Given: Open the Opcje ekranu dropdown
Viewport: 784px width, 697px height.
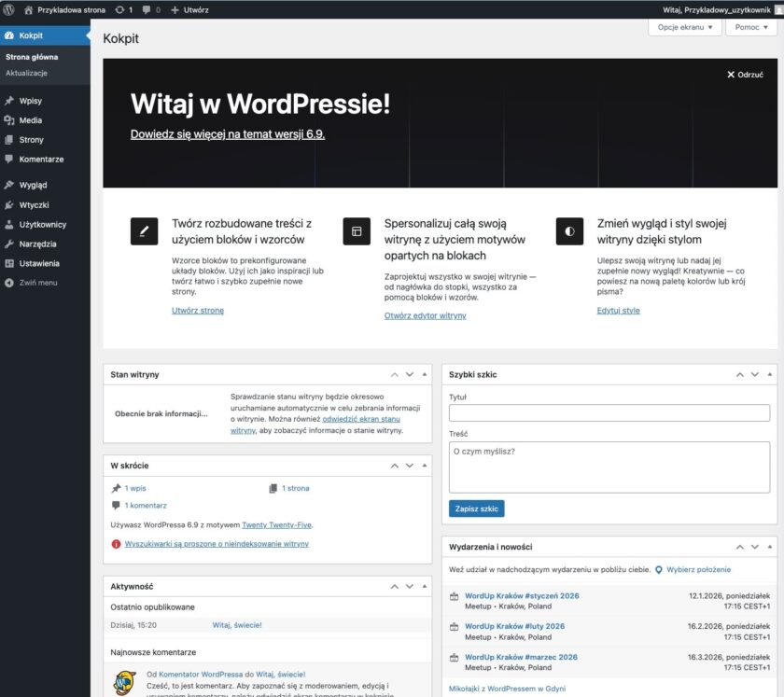Looking at the screenshot, I should click(x=685, y=29).
